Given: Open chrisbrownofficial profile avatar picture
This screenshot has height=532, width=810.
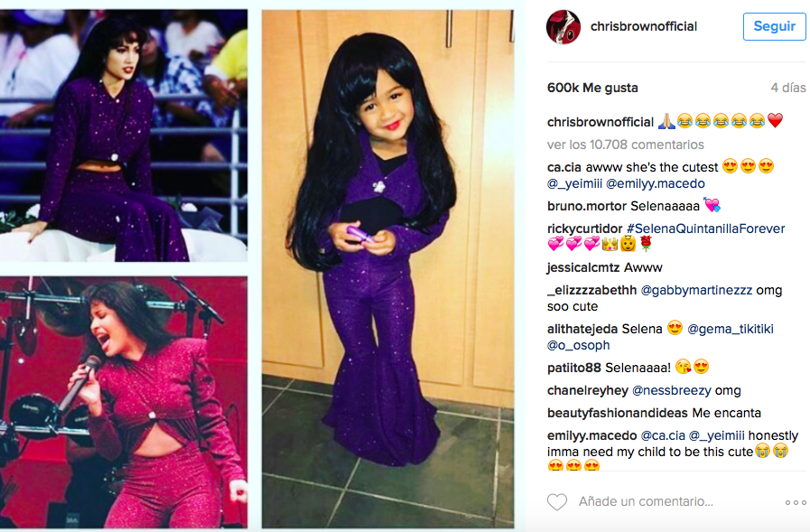Looking at the screenshot, I should point(563,27).
